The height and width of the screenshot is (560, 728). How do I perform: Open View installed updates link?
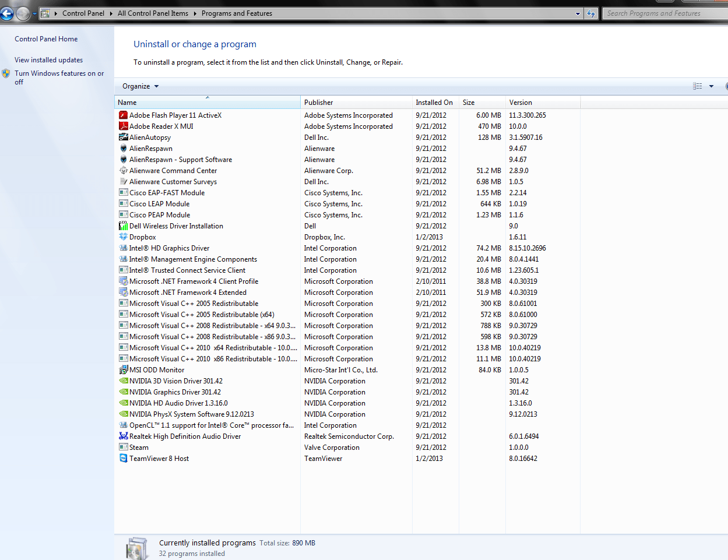click(48, 60)
